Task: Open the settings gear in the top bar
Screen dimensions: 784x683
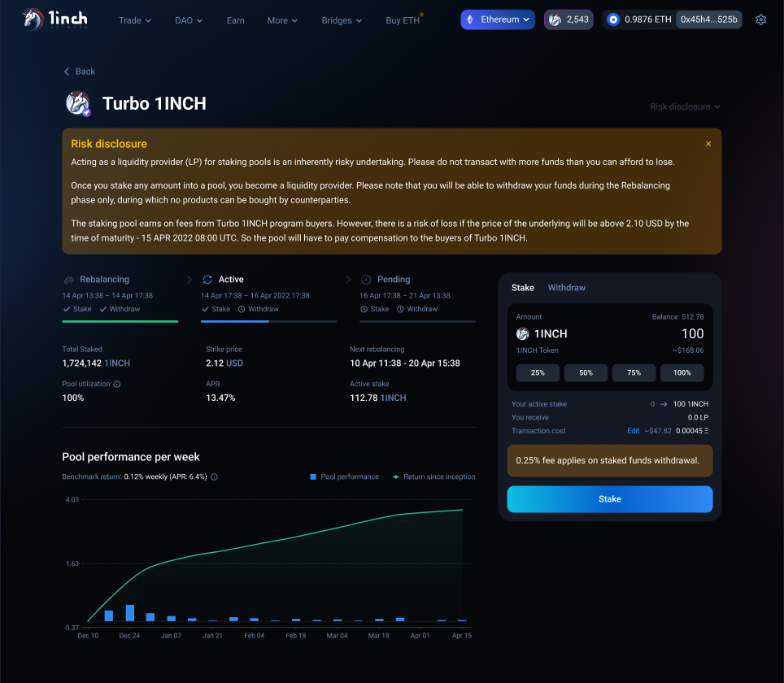Action: click(x=760, y=19)
